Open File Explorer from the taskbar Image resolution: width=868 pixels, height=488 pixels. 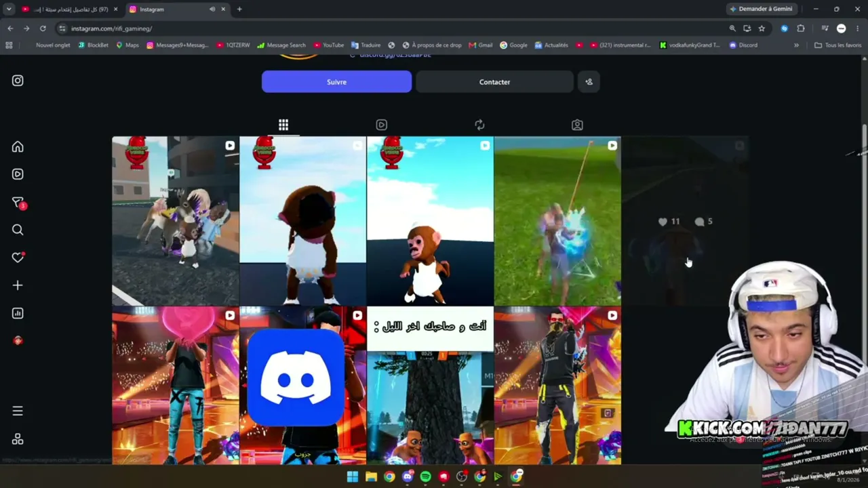[371, 476]
